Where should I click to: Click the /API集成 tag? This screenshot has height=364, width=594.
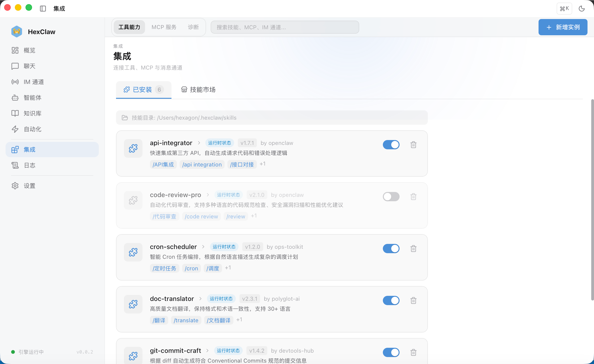[x=163, y=165]
